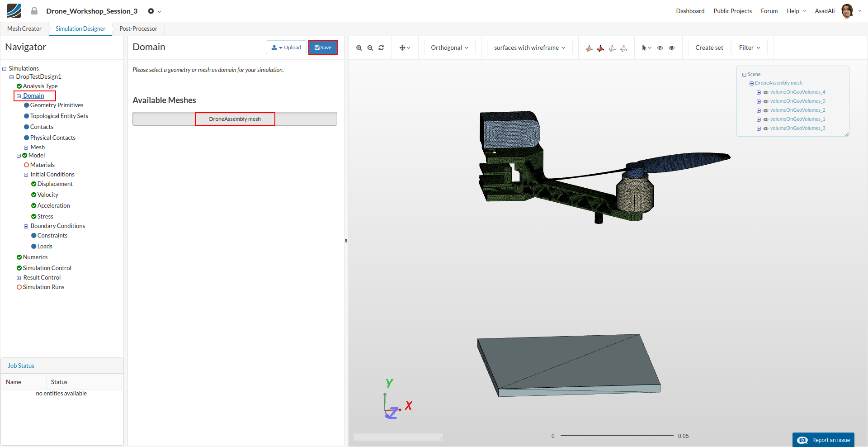Image resolution: width=868 pixels, height=447 pixels.
Task: Toggle visibility of volumeOnGeoVolumes_3
Action: [x=766, y=128]
